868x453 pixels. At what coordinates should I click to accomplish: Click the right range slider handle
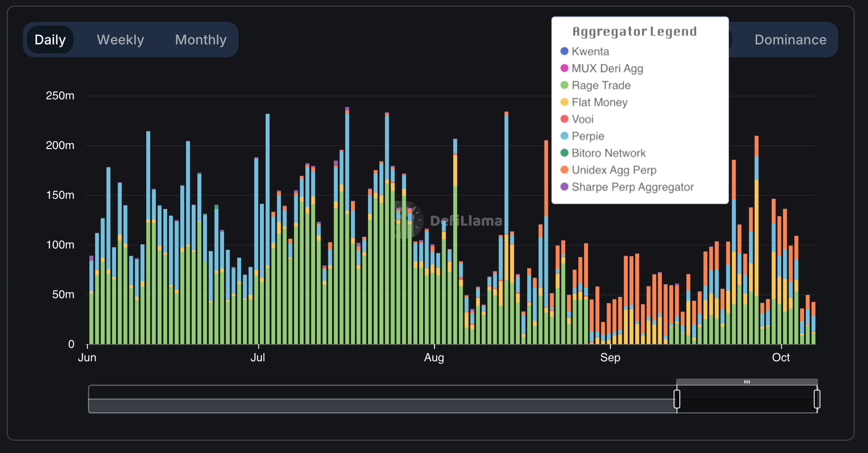tap(817, 399)
